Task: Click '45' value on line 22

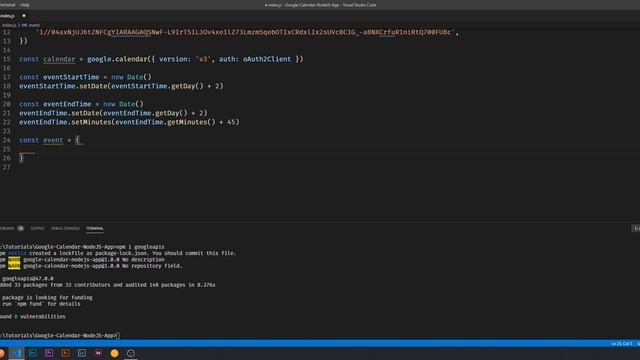Action: [231, 122]
